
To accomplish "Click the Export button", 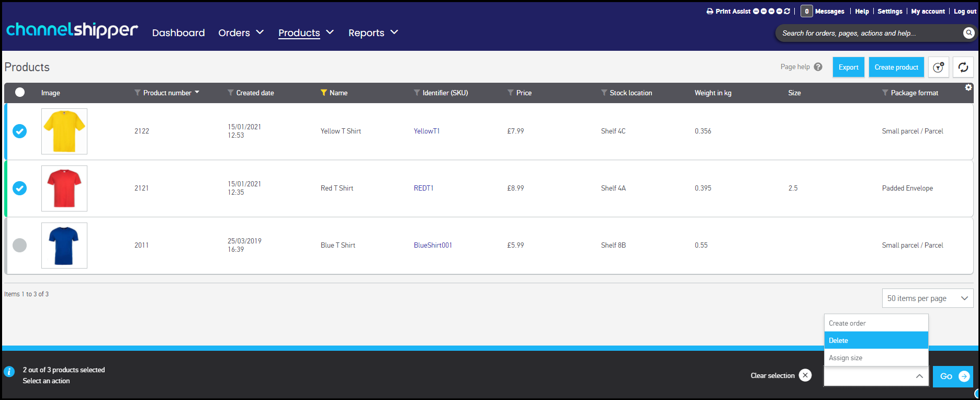I will pos(848,67).
